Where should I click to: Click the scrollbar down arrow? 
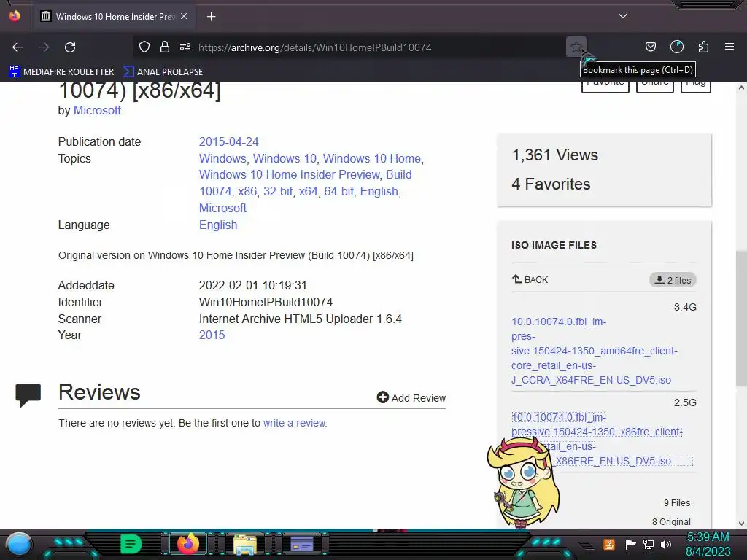pyautogui.click(x=741, y=523)
